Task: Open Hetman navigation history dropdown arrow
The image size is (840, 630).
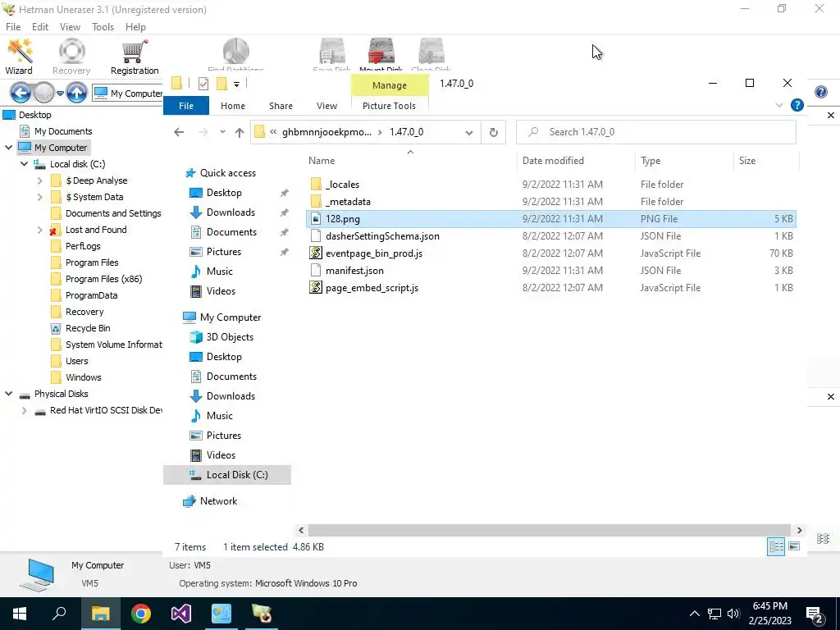Action: [x=60, y=94]
